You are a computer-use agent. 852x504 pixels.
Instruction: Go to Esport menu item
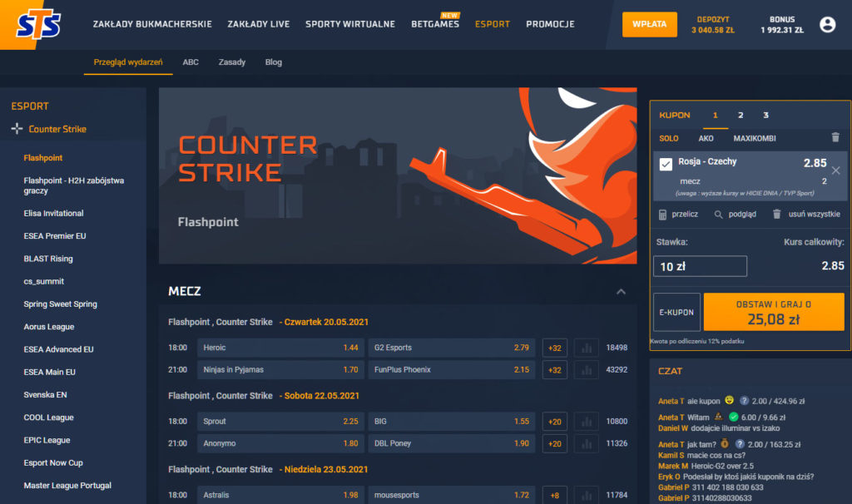pos(493,24)
